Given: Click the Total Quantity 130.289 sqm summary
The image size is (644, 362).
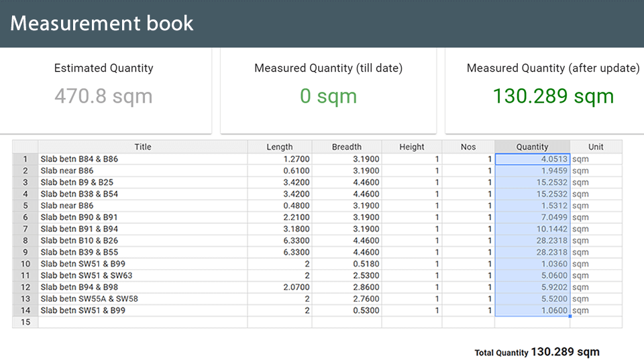Looking at the screenshot, I should [537, 352].
